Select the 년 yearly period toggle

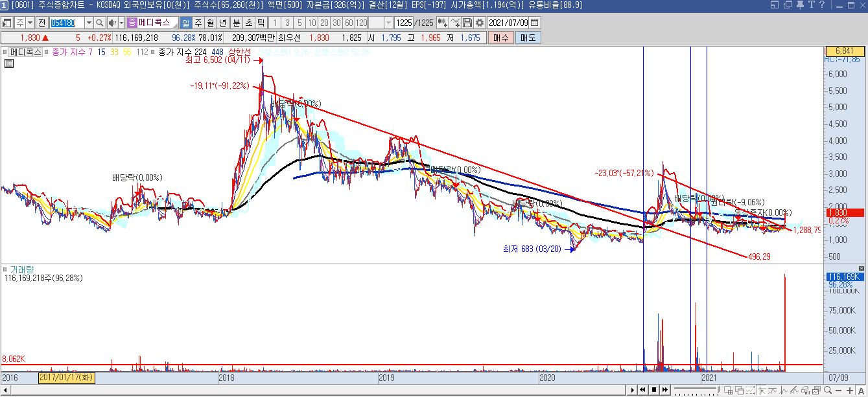point(222,23)
